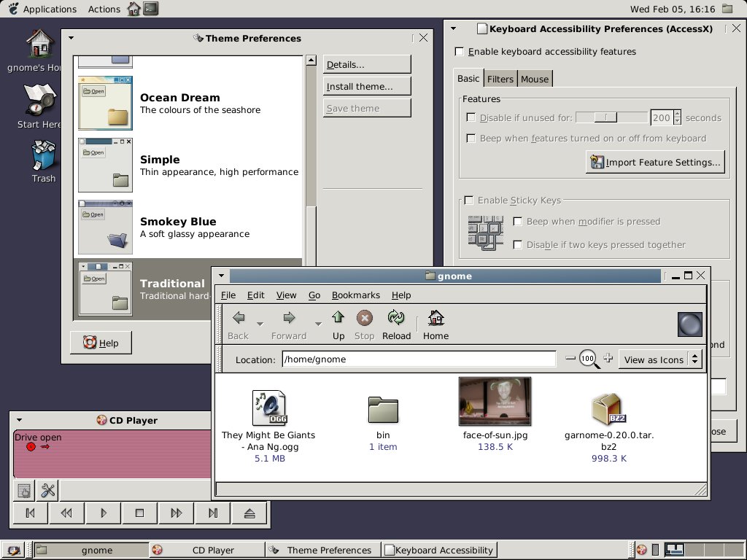The image size is (747, 560).
Task: Click the Location field with /home/gnome
Action: click(419, 359)
